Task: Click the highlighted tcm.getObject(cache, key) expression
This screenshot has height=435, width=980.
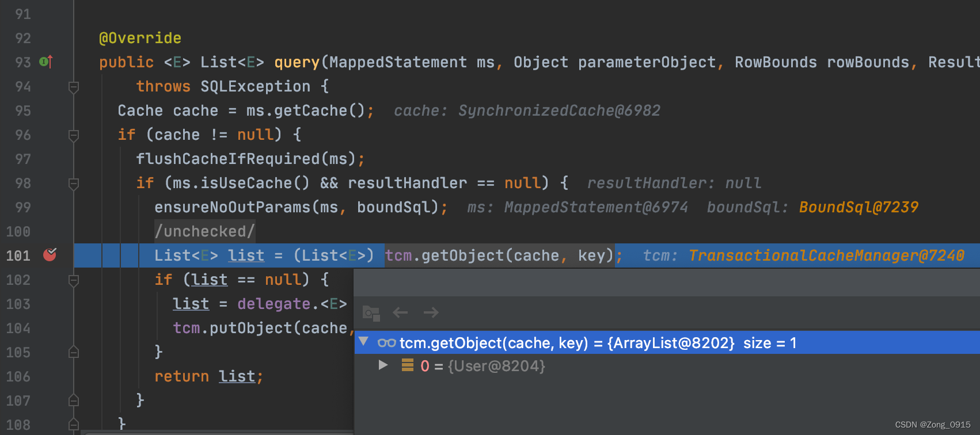Action: pyautogui.click(x=499, y=255)
